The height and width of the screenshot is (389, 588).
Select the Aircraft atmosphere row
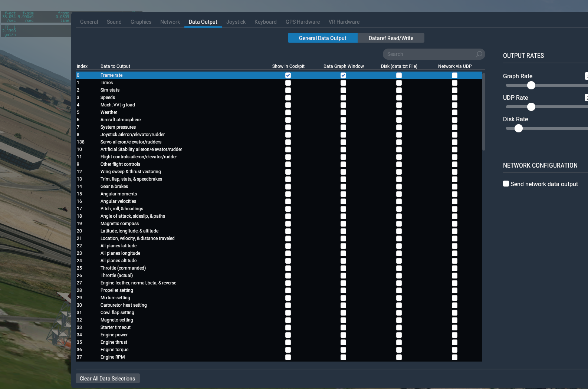[279, 120]
